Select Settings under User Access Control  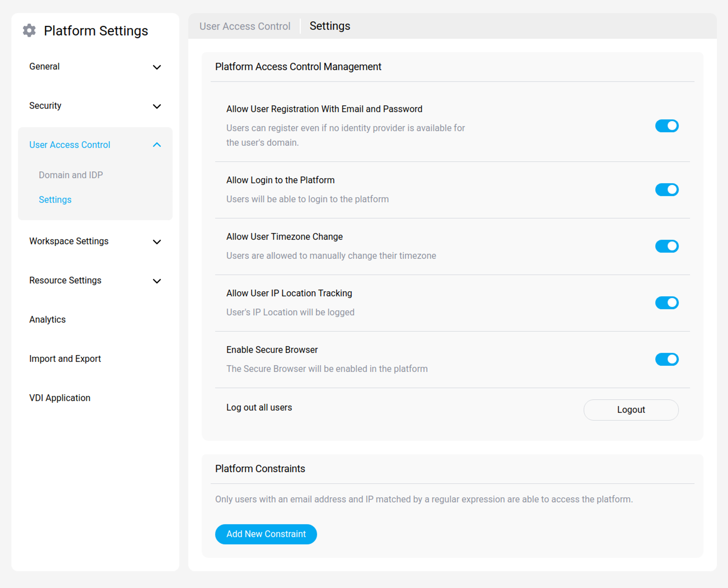55,200
